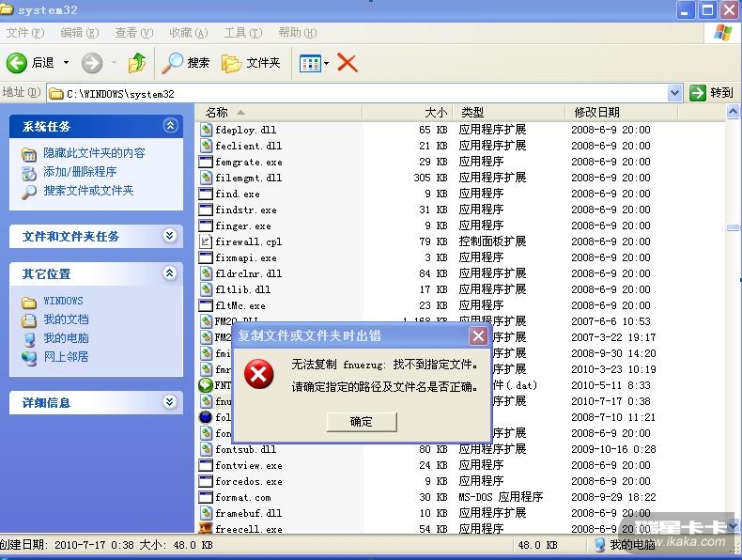Screen dimensions: 742x560
Task: Select the format.com file icon
Action: tap(206, 497)
